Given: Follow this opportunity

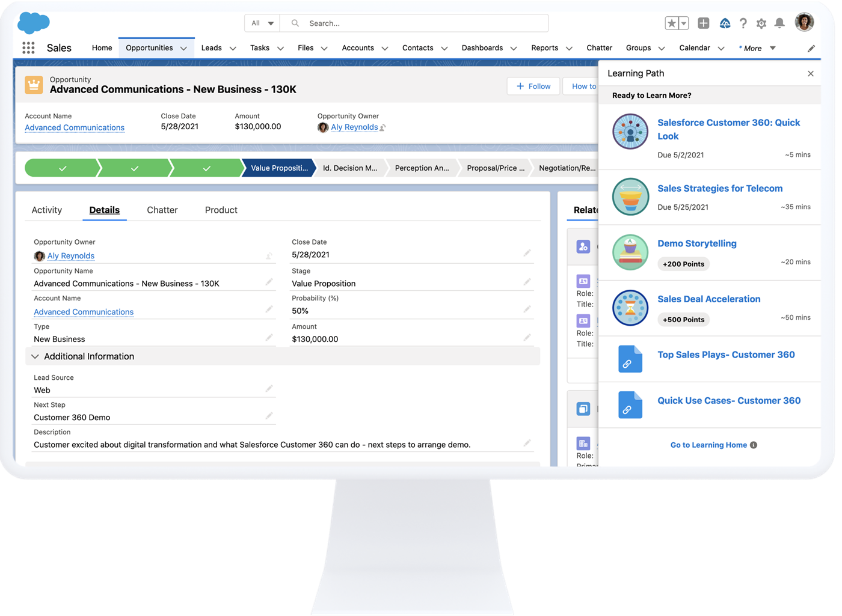Looking at the screenshot, I should [533, 87].
